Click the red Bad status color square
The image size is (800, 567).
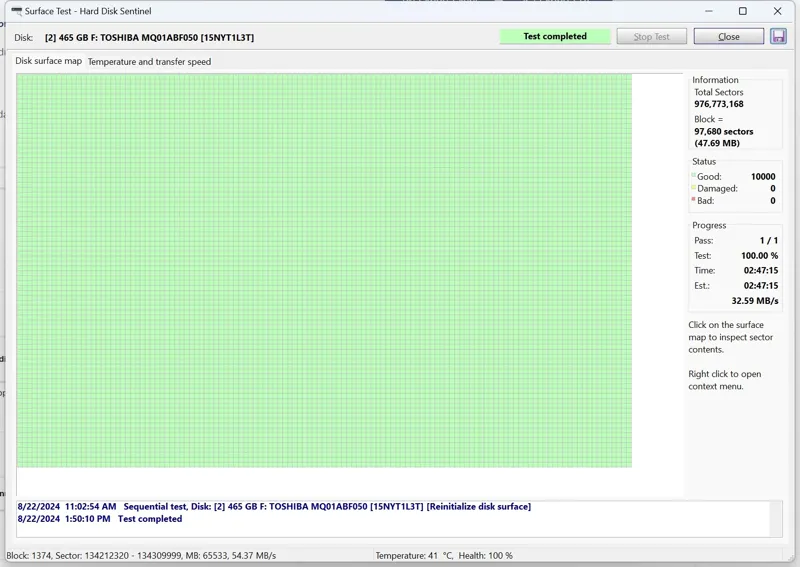point(693,200)
